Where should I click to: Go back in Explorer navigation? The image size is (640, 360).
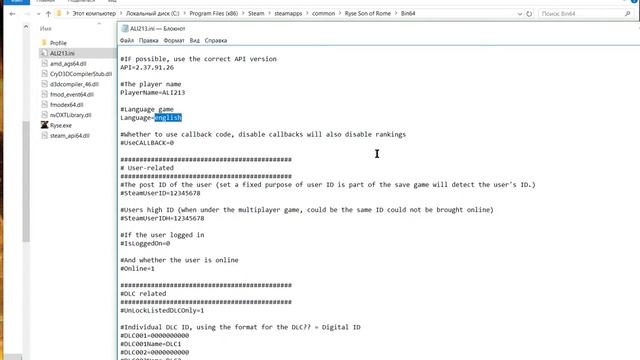click(12, 13)
